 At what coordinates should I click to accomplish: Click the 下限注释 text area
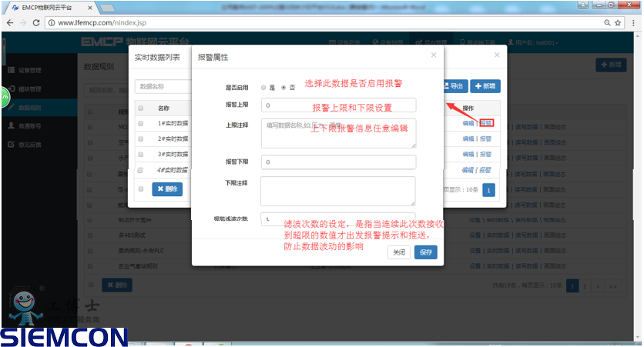(x=337, y=191)
